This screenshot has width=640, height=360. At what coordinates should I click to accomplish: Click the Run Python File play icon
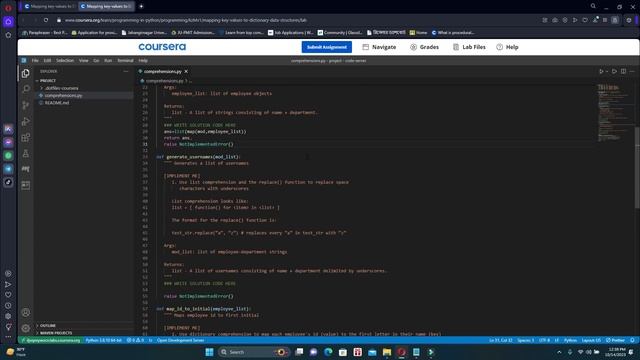(x=601, y=71)
